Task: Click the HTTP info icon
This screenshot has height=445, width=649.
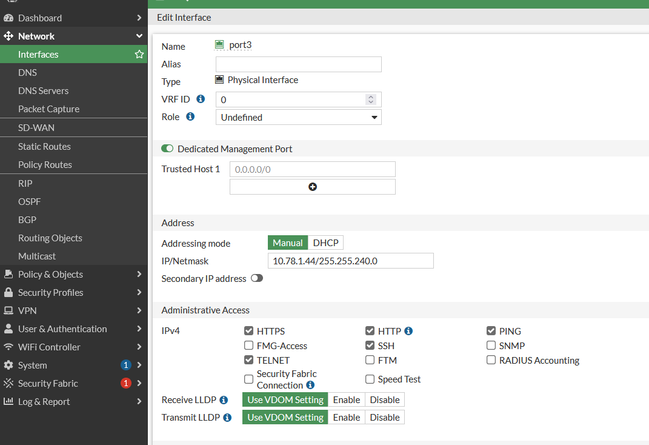Action: pos(409,330)
